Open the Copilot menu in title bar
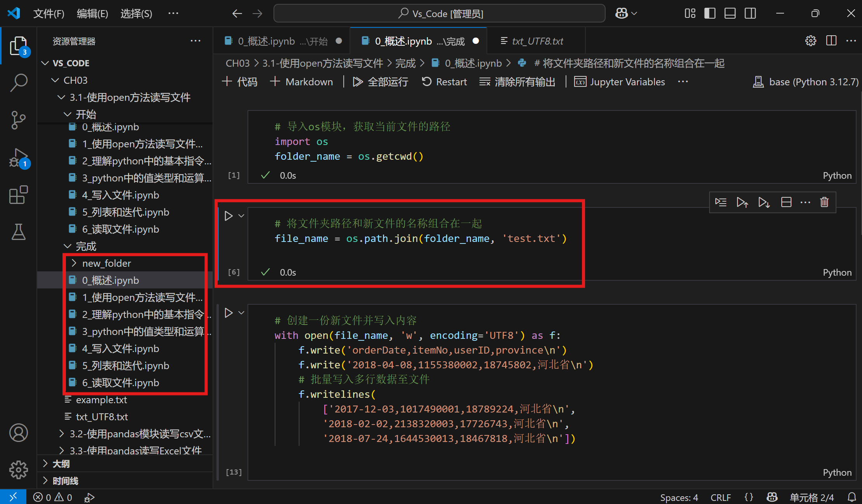The image size is (862, 504). click(x=626, y=14)
